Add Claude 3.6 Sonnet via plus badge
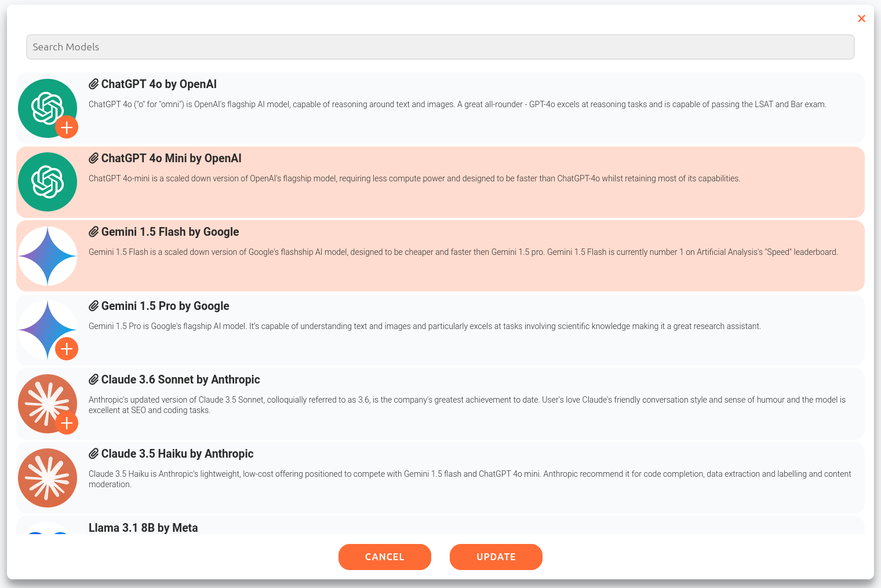The image size is (881, 588). click(67, 423)
